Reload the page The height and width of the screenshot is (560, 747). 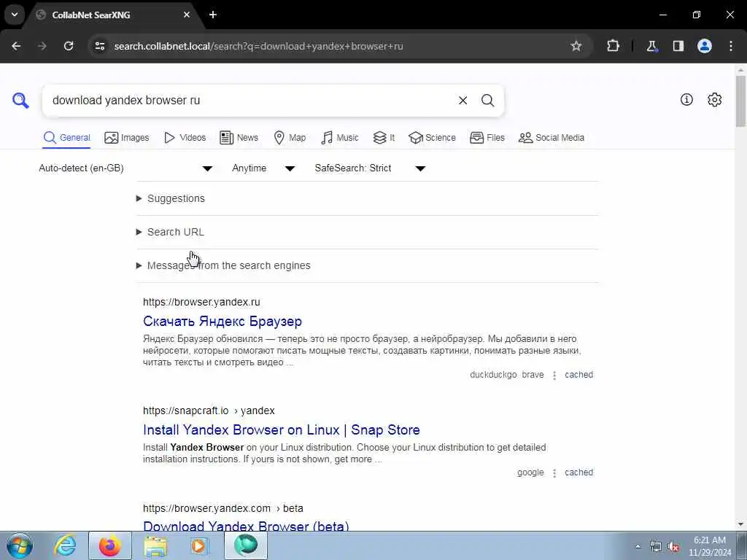[69, 46]
